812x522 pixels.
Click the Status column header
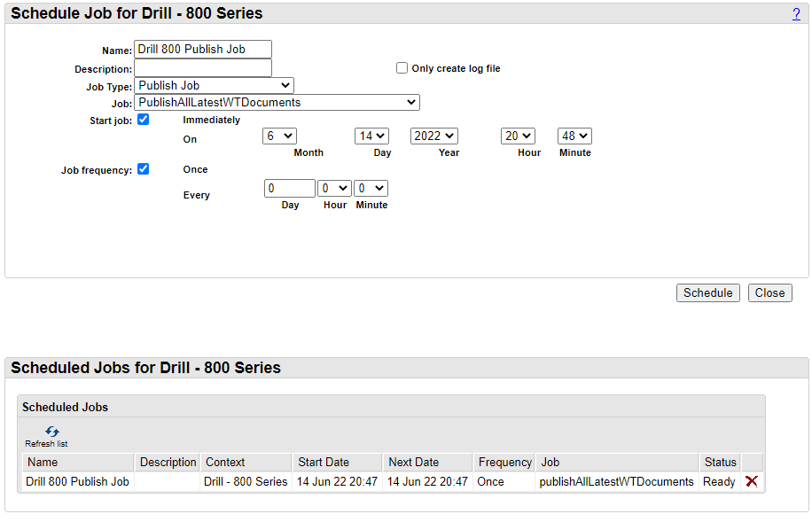721,463
